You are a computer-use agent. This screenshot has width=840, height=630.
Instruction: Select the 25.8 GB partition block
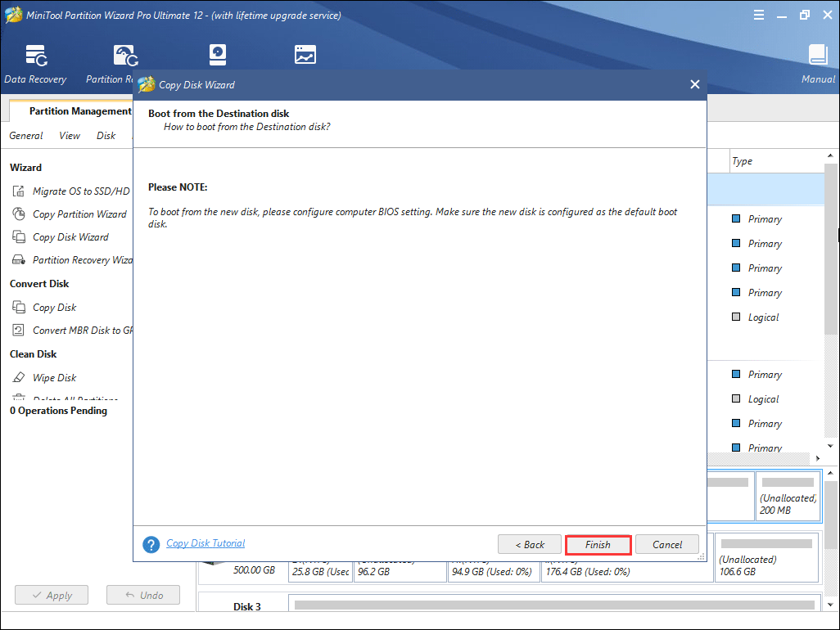click(x=320, y=570)
